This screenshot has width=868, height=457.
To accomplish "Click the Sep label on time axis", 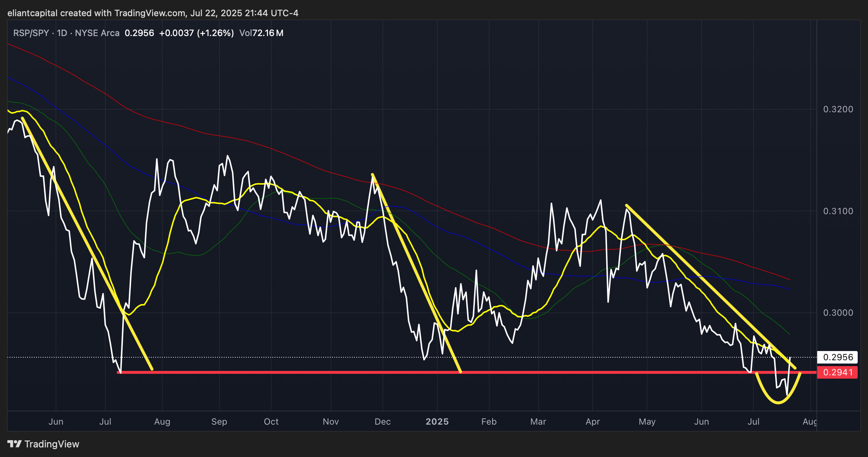I will (219, 422).
